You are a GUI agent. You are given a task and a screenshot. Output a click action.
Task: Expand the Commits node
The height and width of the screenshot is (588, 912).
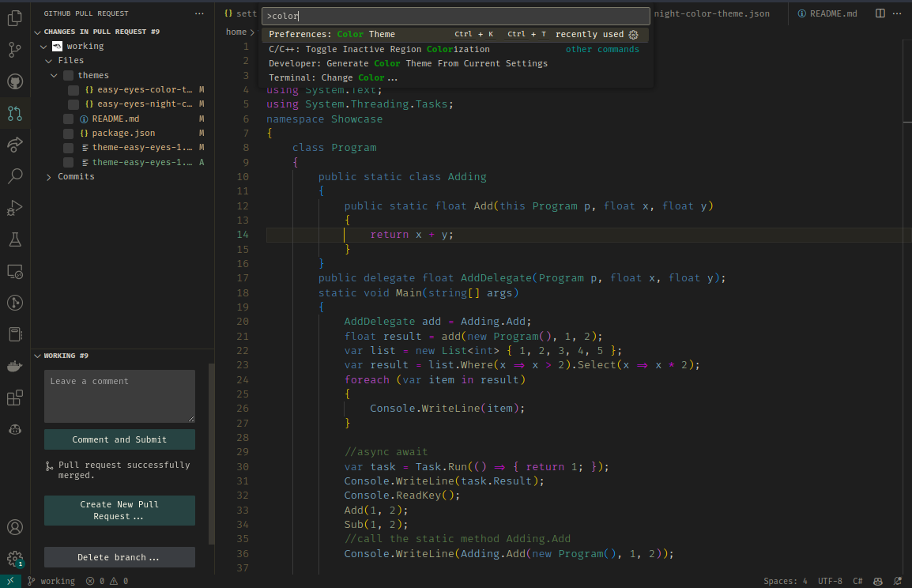pyautogui.click(x=49, y=177)
